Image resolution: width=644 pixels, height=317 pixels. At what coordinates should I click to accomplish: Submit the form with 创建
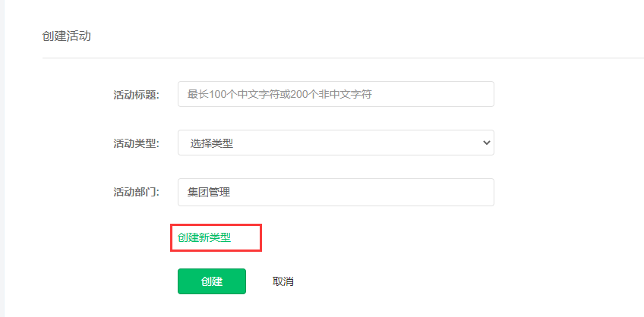point(212,281)
